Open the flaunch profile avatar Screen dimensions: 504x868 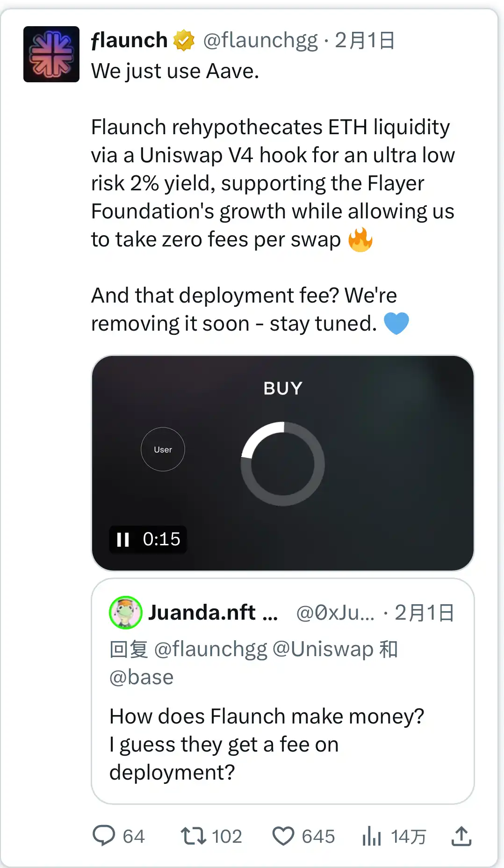click(x=51, y=54)
